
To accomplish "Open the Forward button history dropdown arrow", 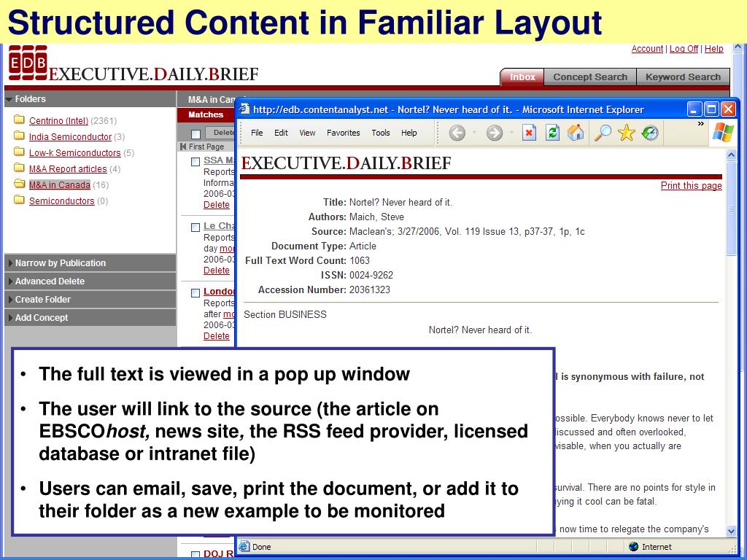I will [511, 133].
